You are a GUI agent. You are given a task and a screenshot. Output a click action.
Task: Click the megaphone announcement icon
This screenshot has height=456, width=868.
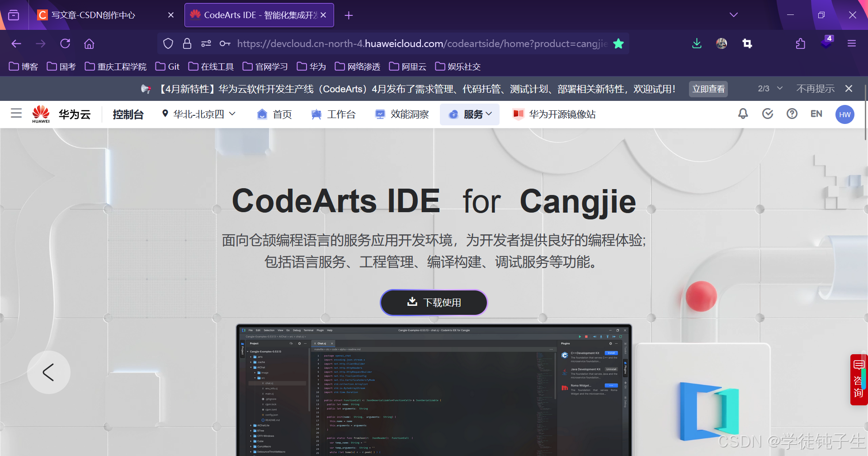[x=146, y=89]
